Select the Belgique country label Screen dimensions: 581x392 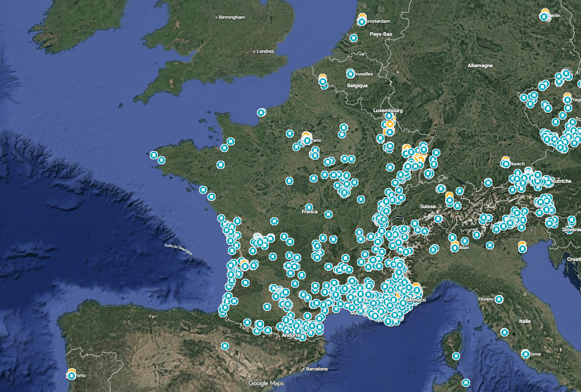point(357,85)
